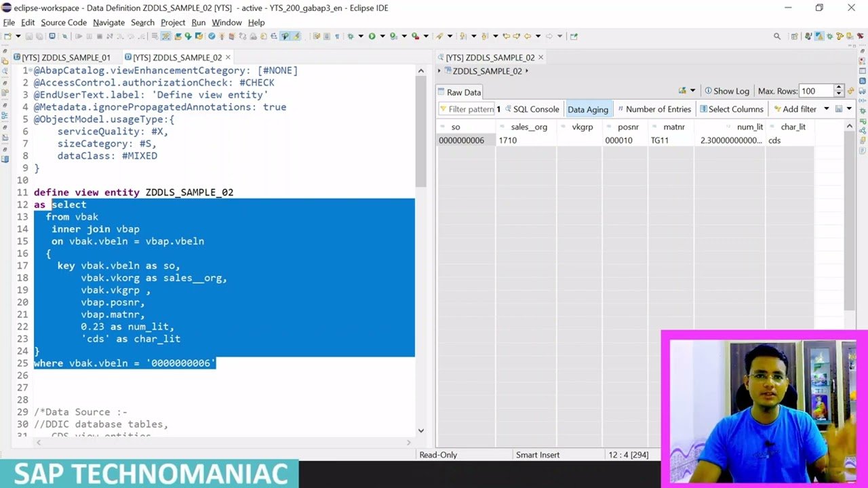Click the New wizard icon in toolbar

pyautogui.click(x=7, y=36)
